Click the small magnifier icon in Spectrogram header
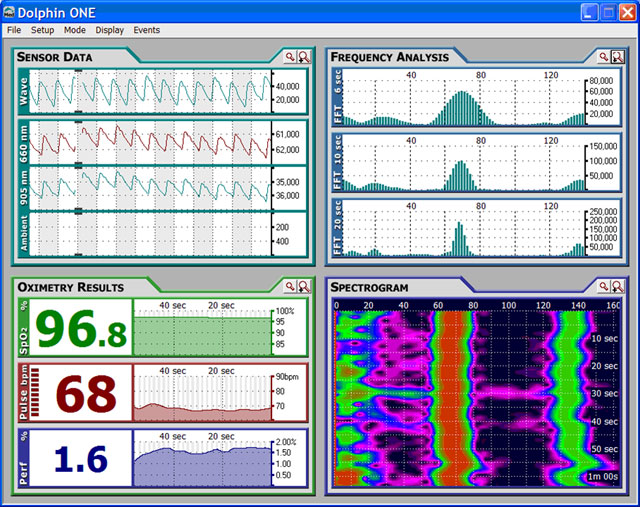The width and height of the screenshot is (640, 507). (x=604, y=286)
